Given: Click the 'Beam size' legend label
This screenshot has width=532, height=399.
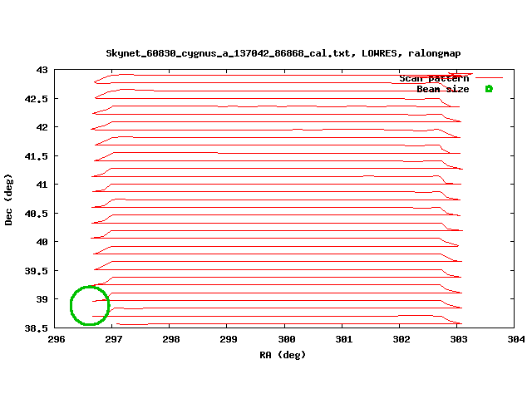Looking at the screenshot, I should (443, 89).
